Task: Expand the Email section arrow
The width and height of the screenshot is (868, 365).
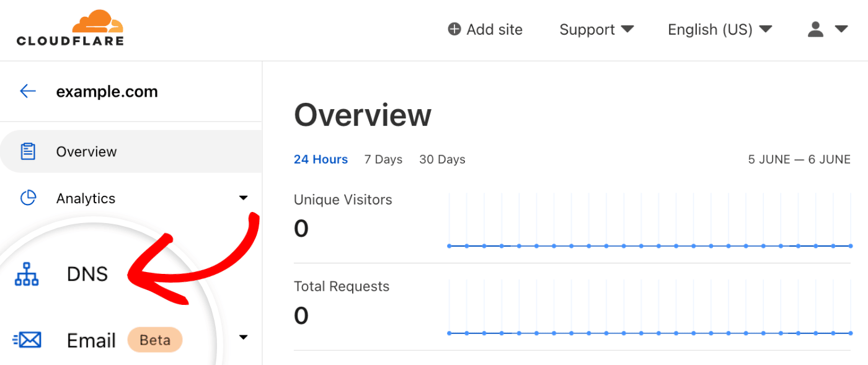Action: point(243,338)
